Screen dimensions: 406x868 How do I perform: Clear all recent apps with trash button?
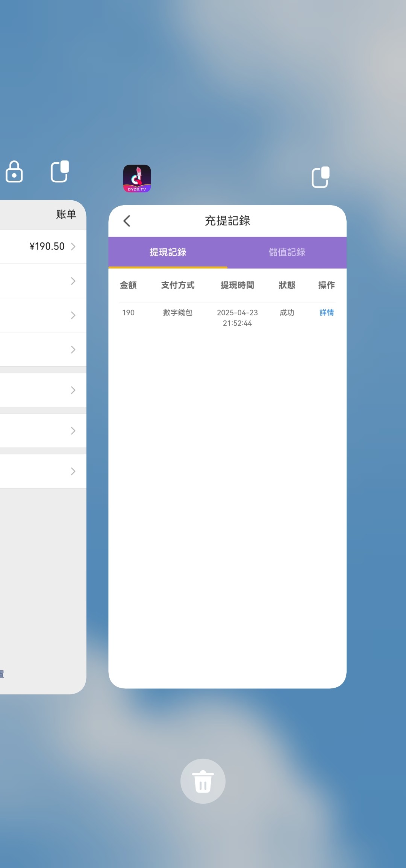(x=203, y=781)
